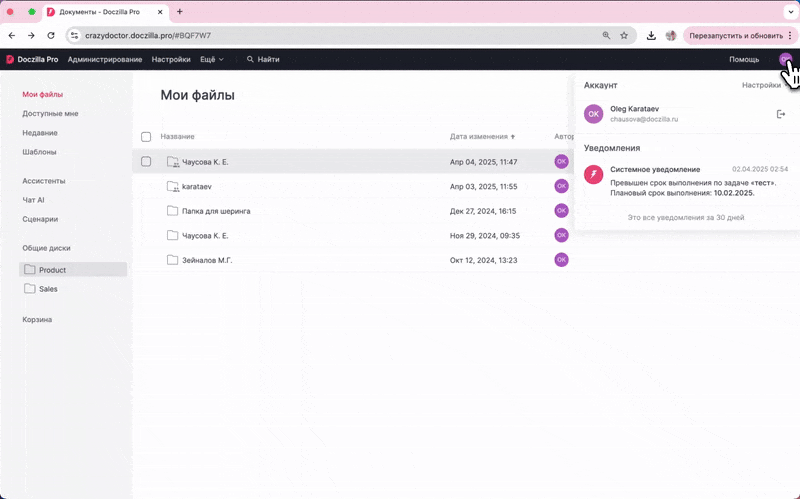The image size is (800, 499).
Task: Toggle the select-all checkbox in table header
Action: 146,137
